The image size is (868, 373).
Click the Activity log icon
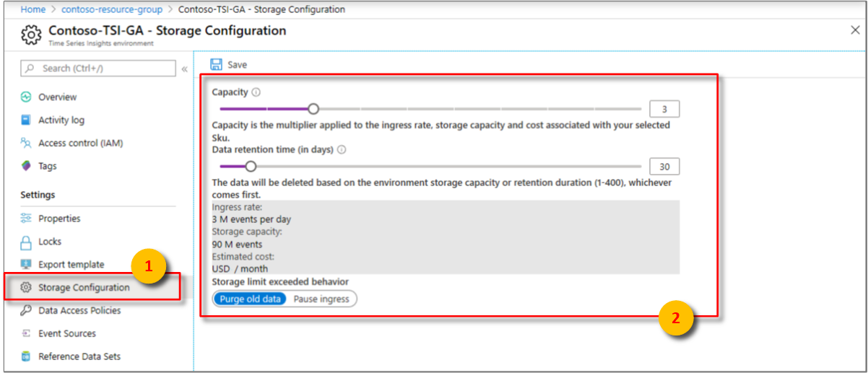(26, 120)
